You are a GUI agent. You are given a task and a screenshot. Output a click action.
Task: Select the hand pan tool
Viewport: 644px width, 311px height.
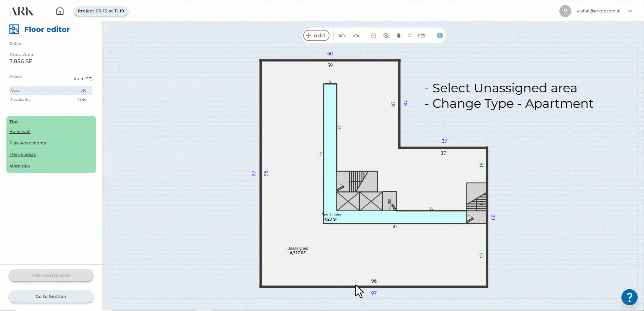[399, 36]
